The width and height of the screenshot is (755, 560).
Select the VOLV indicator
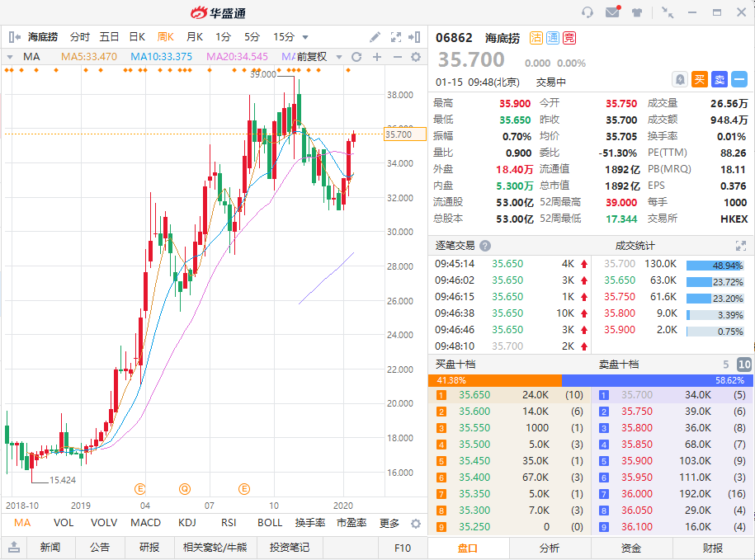click(104, 523)
